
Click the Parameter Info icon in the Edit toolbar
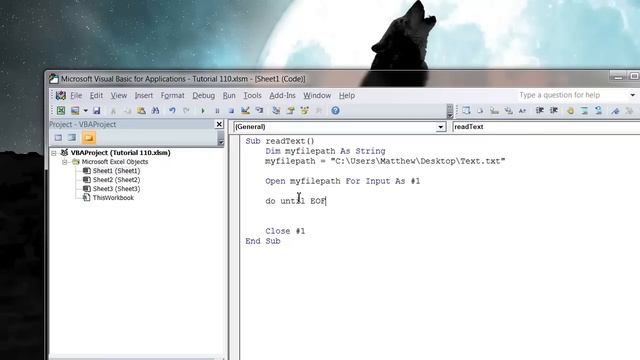(x=509, y=111)
